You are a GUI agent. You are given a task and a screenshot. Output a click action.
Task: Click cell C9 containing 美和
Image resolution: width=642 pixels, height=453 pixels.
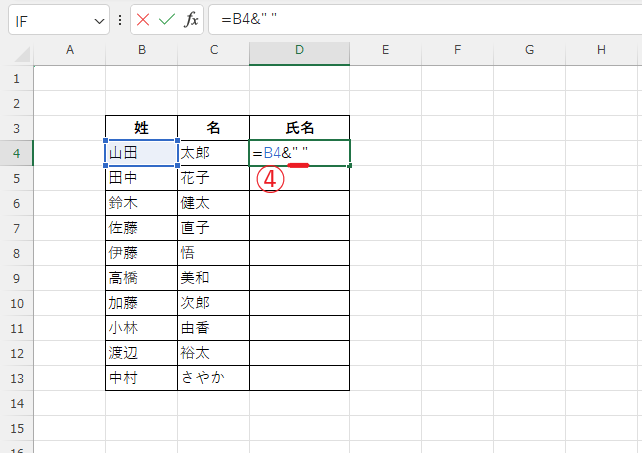point(213,277)
